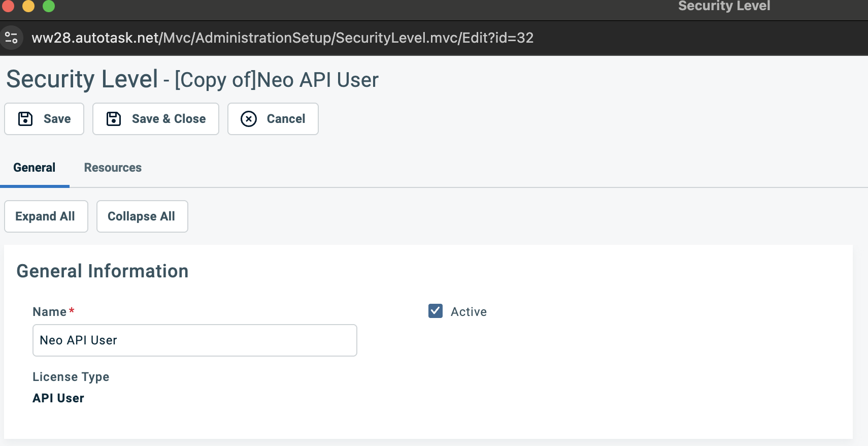Switch to the Resources tab

113,168
